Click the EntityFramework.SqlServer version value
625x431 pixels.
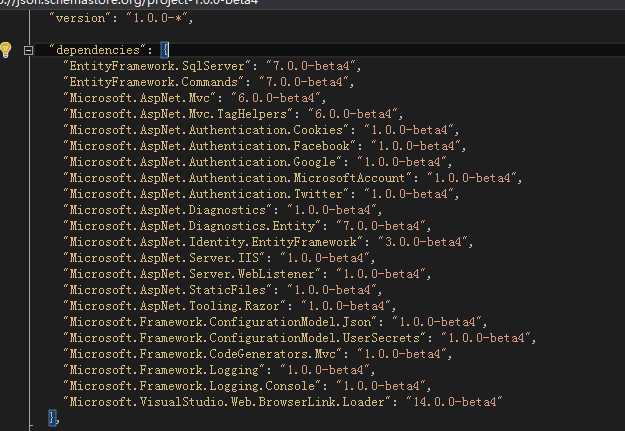pos(311,66)
